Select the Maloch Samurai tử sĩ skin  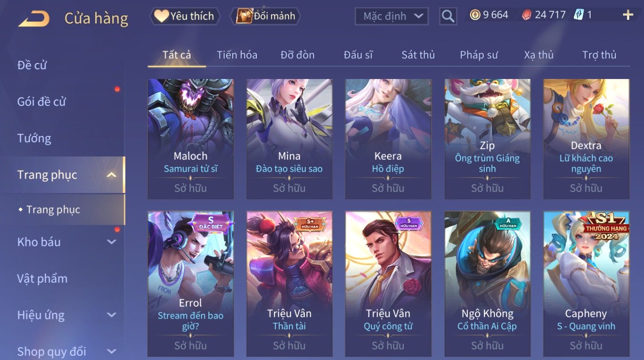click(x=191, y=139)
